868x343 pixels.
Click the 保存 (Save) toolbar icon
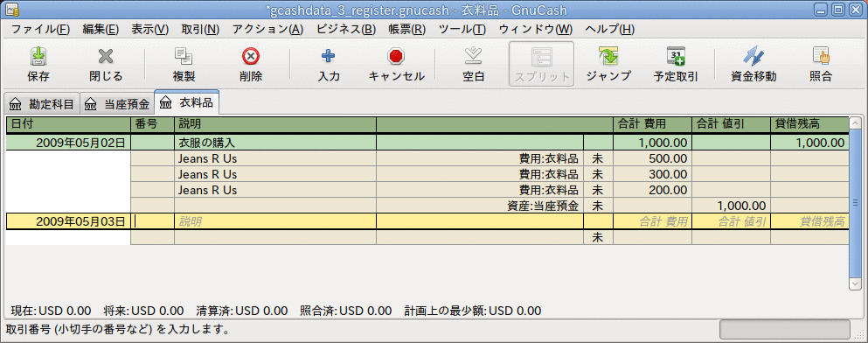pyautogui.click(x=38, y=57)
